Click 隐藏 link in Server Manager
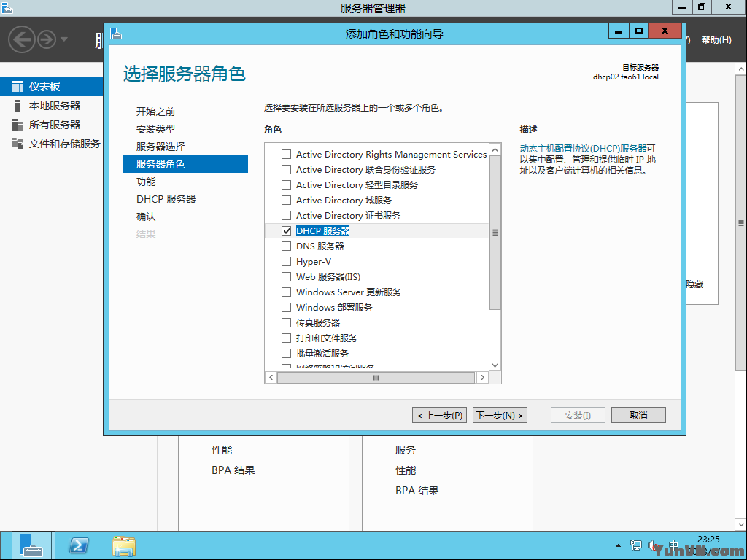The height and width of the screenshot is (560, 747). coord(694,284)
